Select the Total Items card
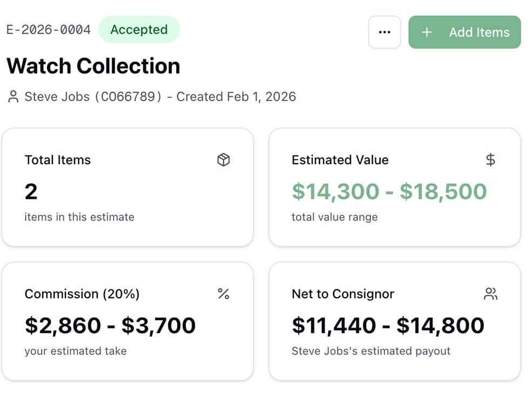The width and height of the screenshot is (532, 400). 128,187
